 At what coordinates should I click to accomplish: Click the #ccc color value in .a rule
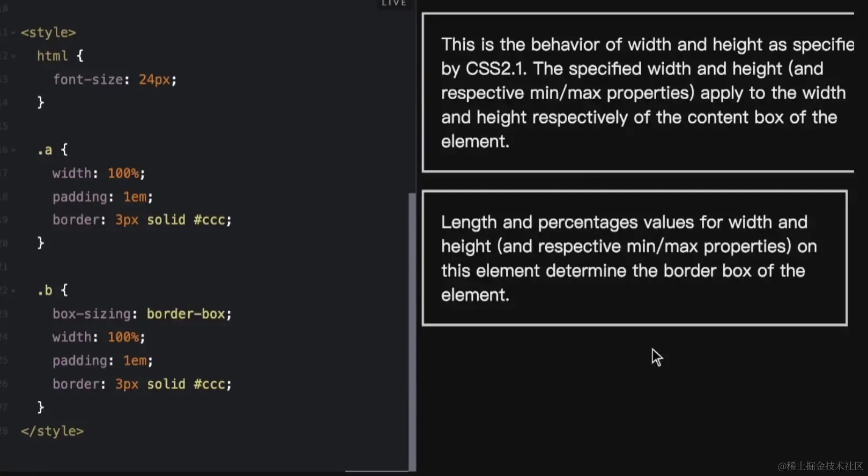click(x=212, y=220)
